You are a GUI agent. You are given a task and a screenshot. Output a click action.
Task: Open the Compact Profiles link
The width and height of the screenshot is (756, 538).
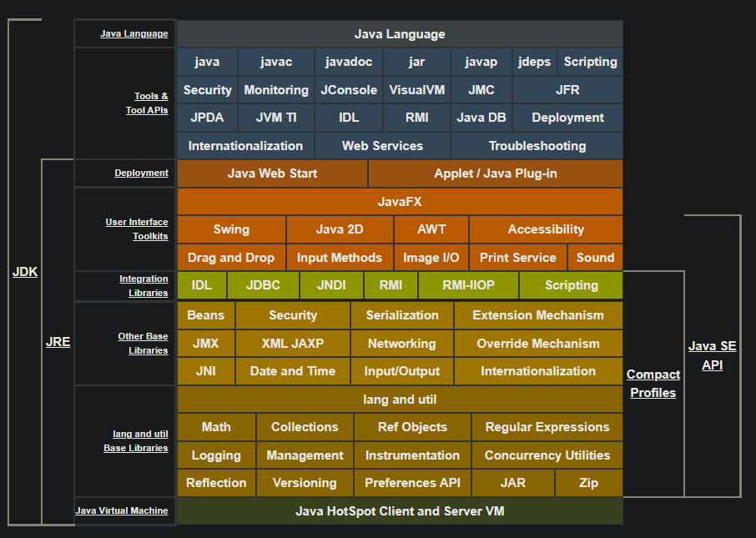[x=653, y=383]
